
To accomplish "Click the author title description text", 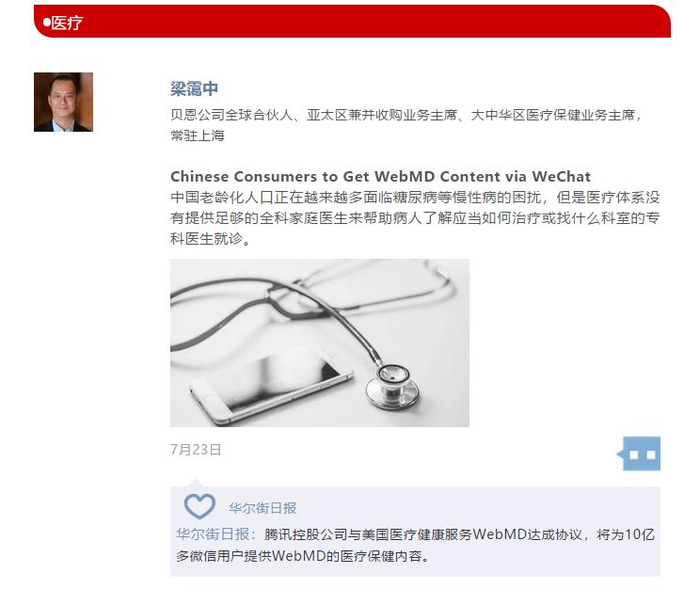I will coord(406,125).
